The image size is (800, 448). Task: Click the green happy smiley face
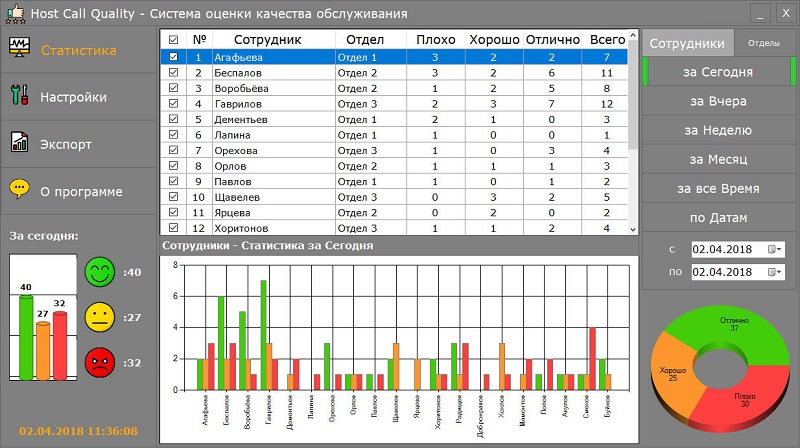pos(99,272)
